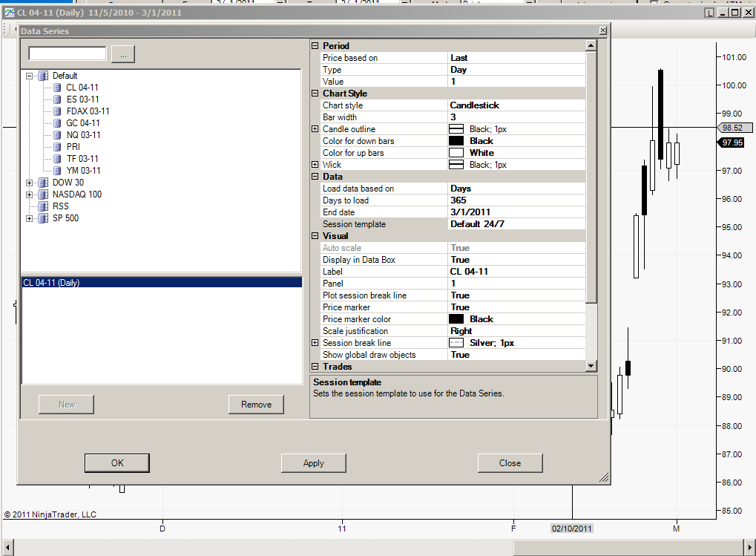Expand the DOW 30 instrument list
This screenshot has width=756, height=556.
(x=30, y=183)
